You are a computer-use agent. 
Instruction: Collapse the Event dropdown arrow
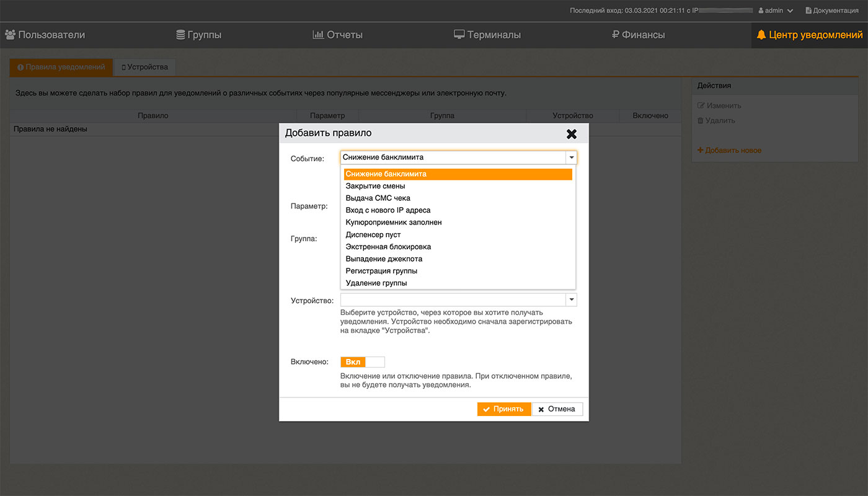[570, 157]
